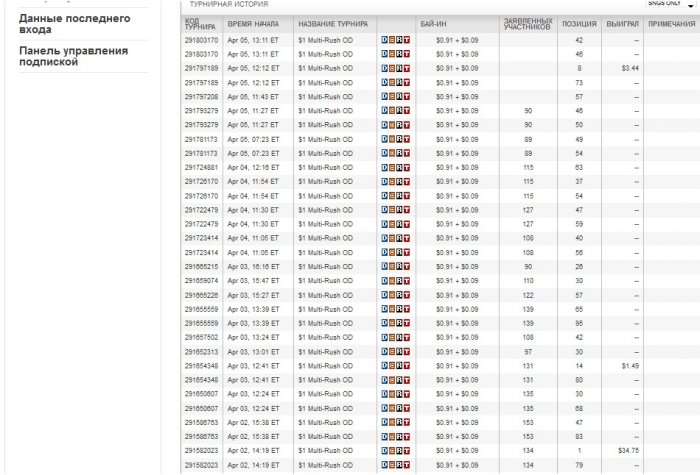
Task: Open Данные последнего входа sidebar link
Action: click(75, 24)
